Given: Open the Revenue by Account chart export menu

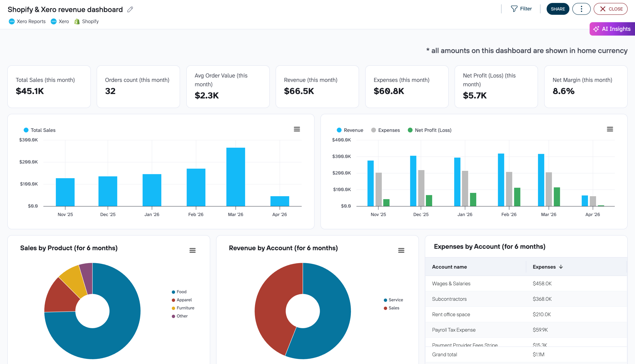Looking at the screenshot, I should coord(401,250).
